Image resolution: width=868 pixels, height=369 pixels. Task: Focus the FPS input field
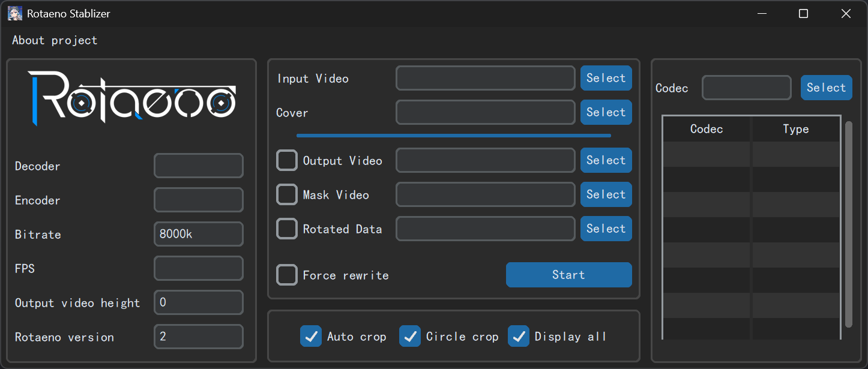pyautogui.click(x=199, y=268)
